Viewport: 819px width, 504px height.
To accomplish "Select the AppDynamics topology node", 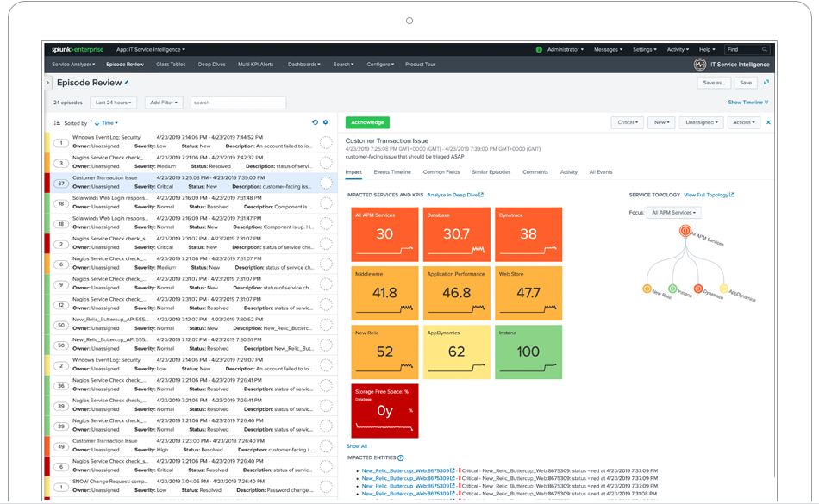I will click(723, 289).
